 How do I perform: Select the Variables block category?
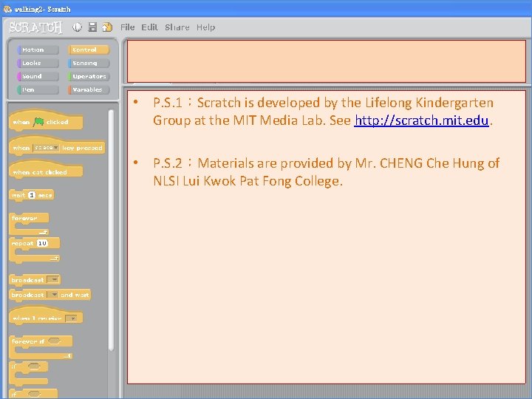(89, 89)
